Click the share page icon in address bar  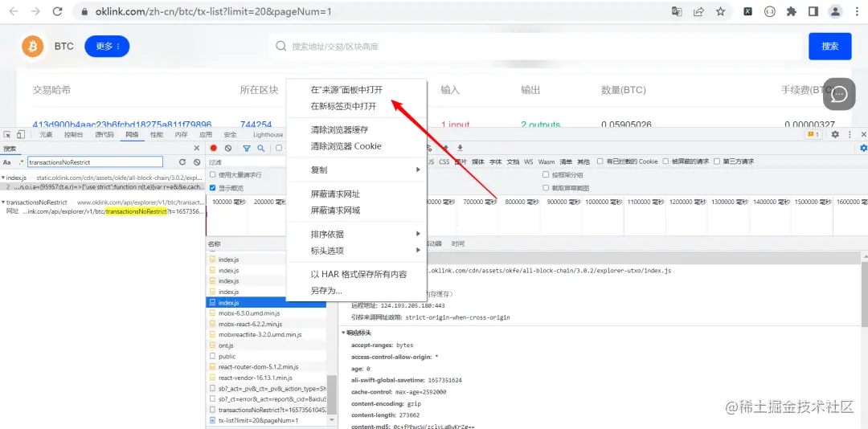pos(698,11)
